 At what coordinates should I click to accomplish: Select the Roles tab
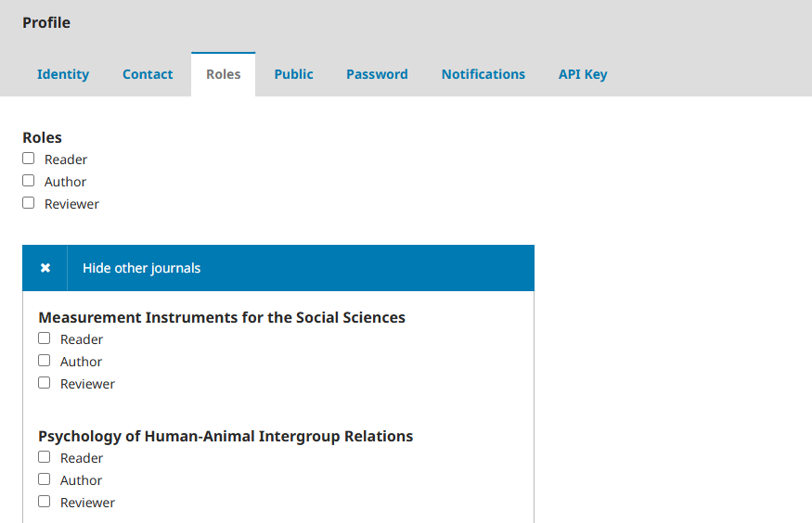coord(223,74)
